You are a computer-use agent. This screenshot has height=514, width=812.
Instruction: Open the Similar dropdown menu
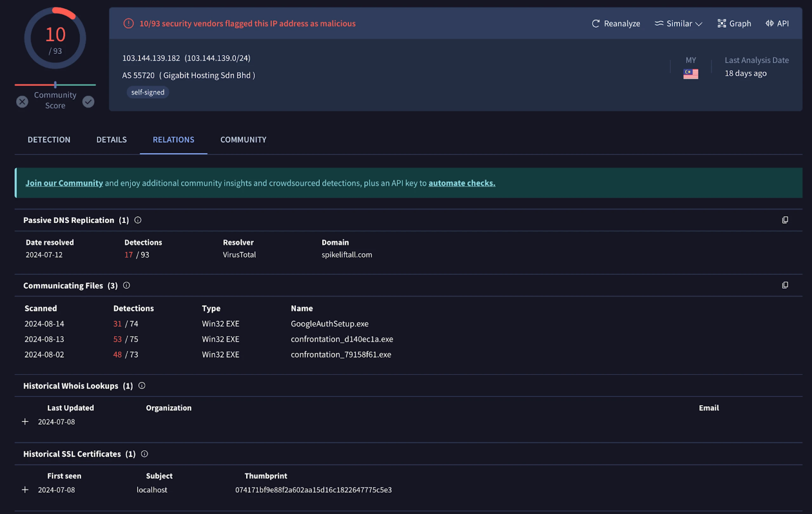pos(679,23)
